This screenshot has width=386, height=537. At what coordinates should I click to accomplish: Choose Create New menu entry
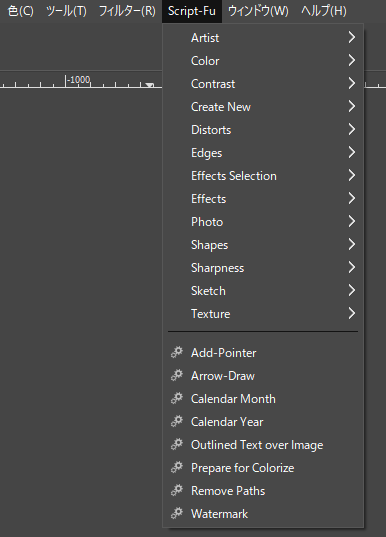pyautogui.click(x=263, y=107)
